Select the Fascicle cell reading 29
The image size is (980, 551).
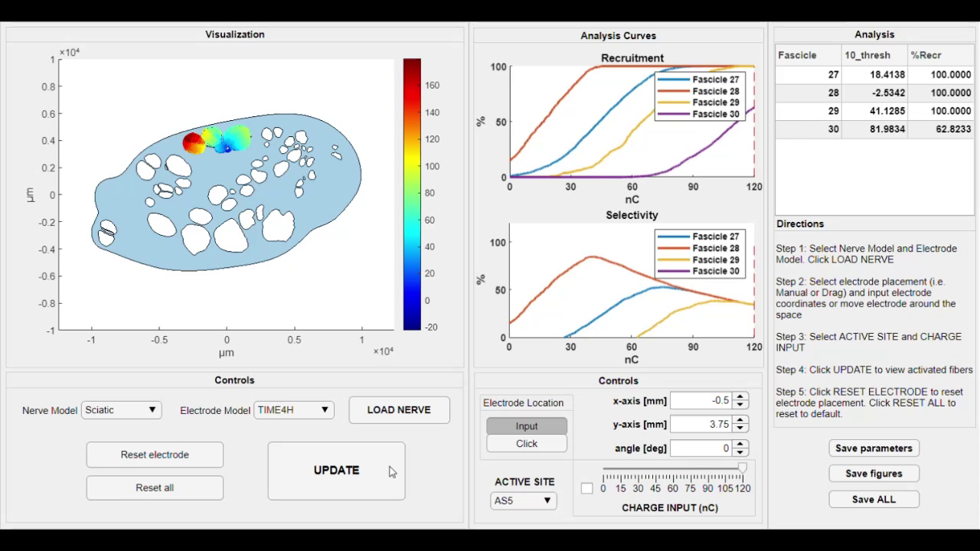(808, 111)
